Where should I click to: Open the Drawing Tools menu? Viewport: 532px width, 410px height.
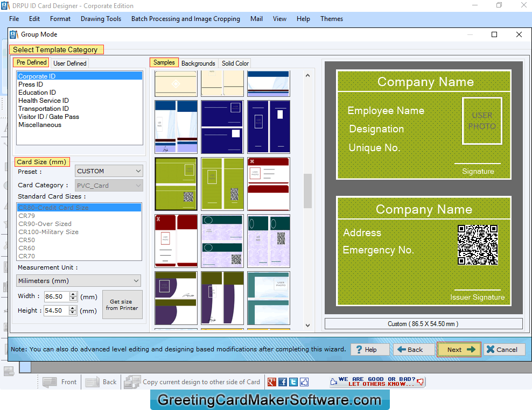(x=101, y=19)
